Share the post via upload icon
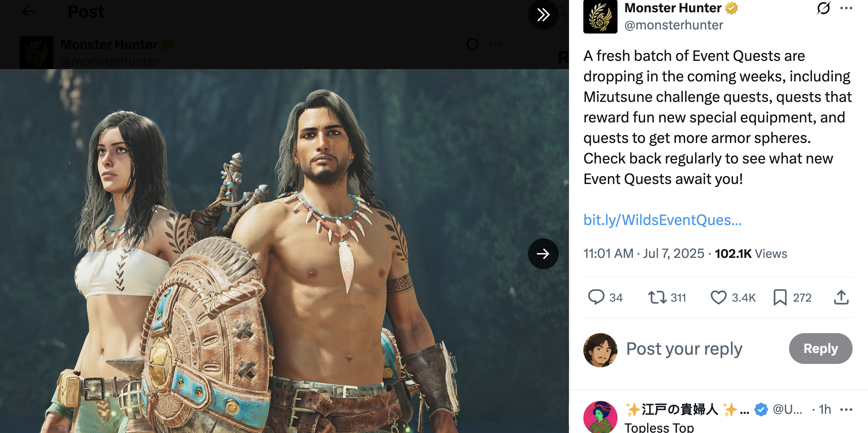Screen dimensions: 868x433 (841, 297)
